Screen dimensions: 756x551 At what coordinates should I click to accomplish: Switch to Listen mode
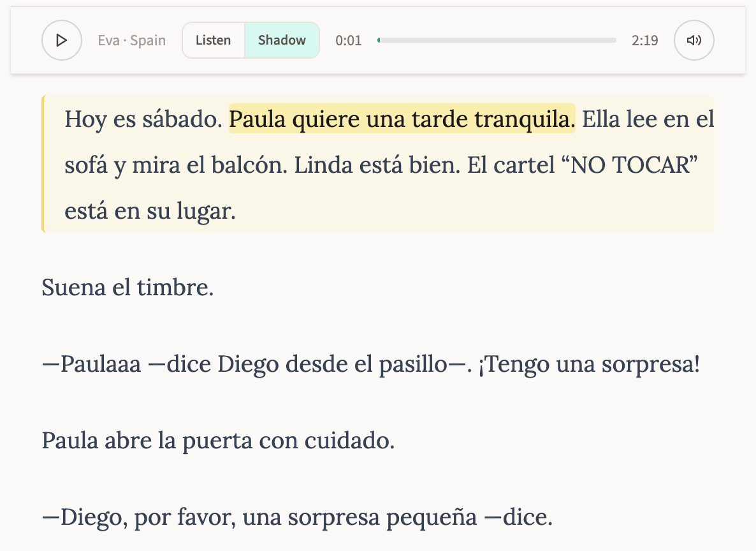213,40
